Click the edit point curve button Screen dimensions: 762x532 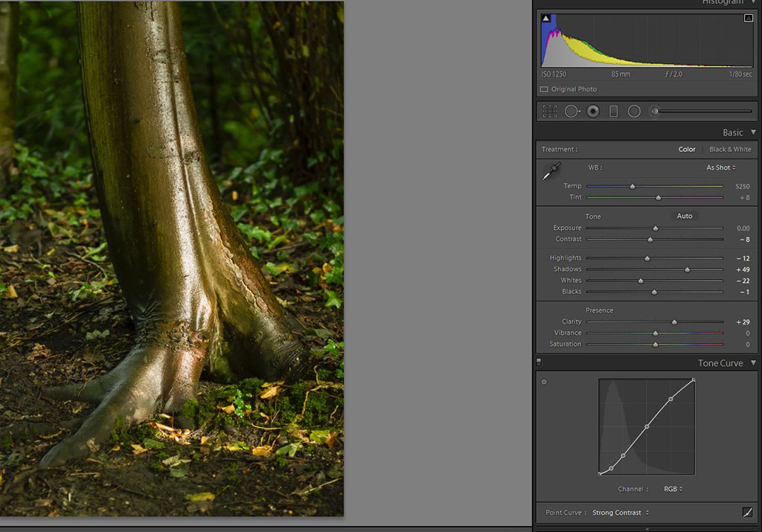[x=747, y=513]
